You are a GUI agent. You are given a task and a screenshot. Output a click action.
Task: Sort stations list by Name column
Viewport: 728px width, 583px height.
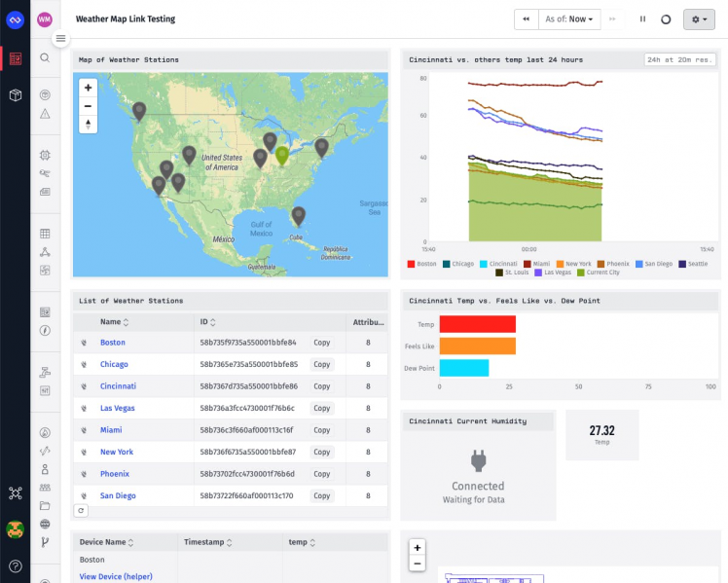(x=126, y=321)
